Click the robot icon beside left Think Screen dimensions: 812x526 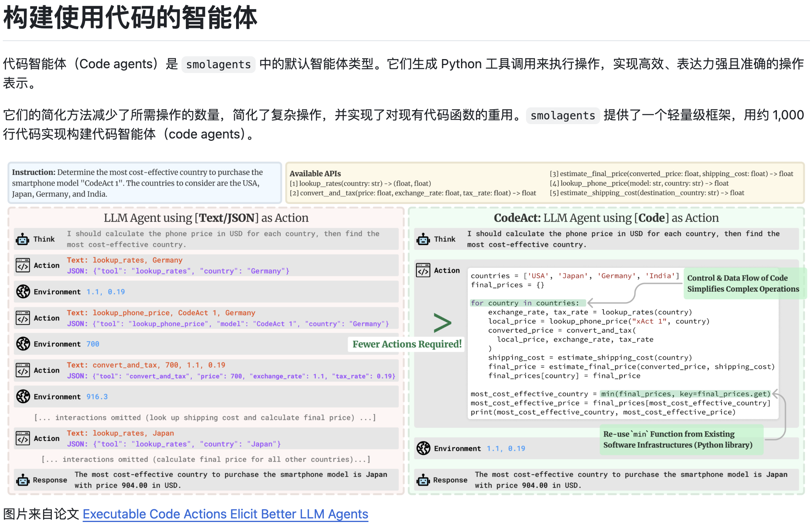click(x=22, y=239)
